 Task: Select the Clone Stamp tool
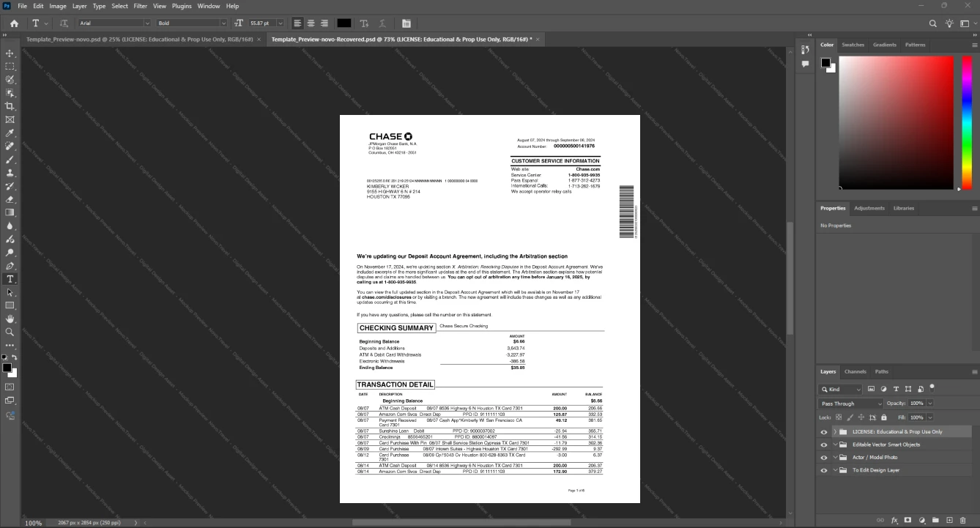(x=10, y=173)
